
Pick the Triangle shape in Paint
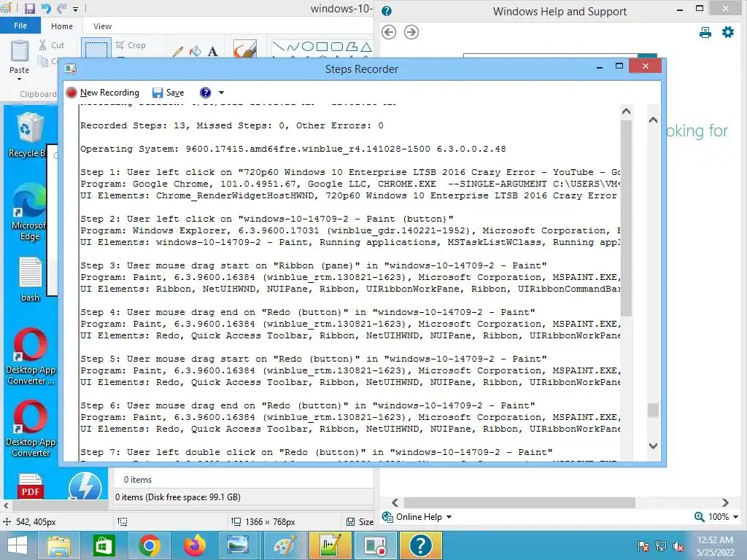pos(366,46)
